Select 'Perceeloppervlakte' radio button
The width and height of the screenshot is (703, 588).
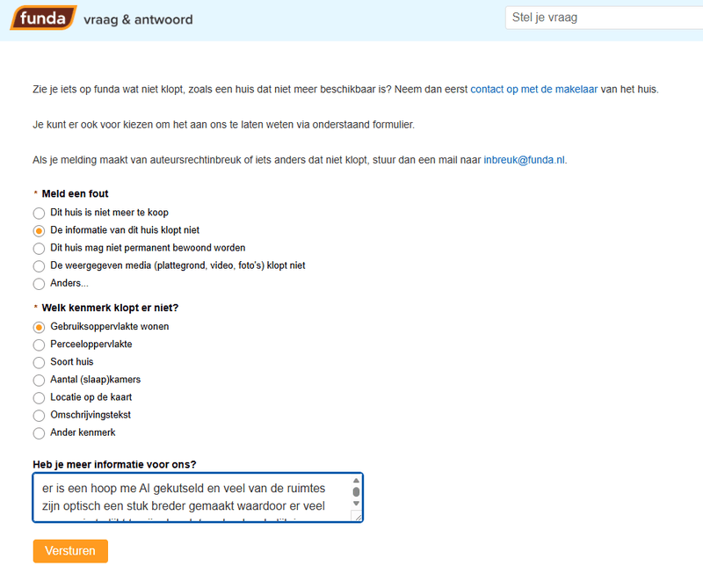[x=39, y=345]
